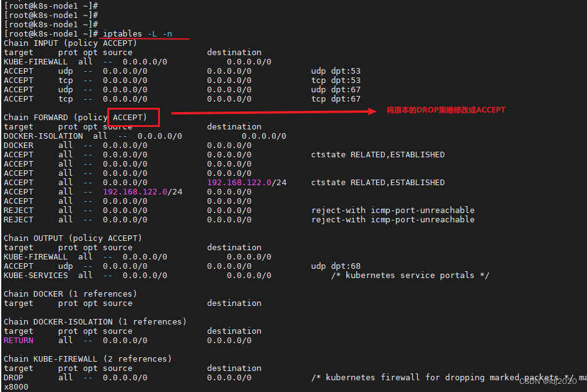Image resolution: width=587 pixels, height=392 pixels.
Task: Click the x8000 text on the last line
Action: 16,386
